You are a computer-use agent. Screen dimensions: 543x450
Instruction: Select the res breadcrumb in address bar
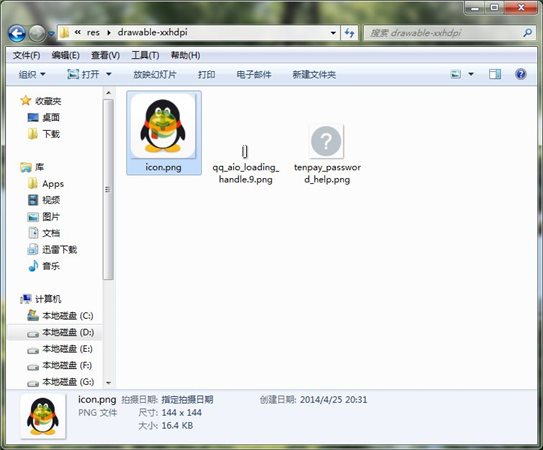click(x=93, y=33)
